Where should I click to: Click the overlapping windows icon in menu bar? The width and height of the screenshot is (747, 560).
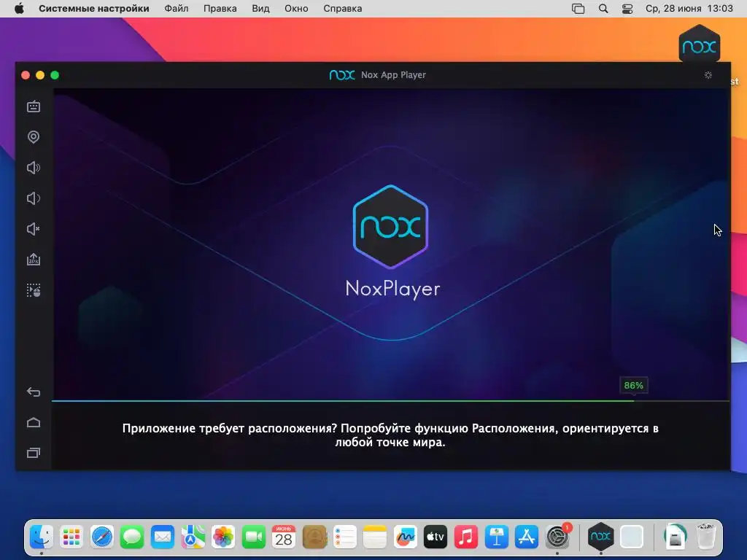(578, 9)
